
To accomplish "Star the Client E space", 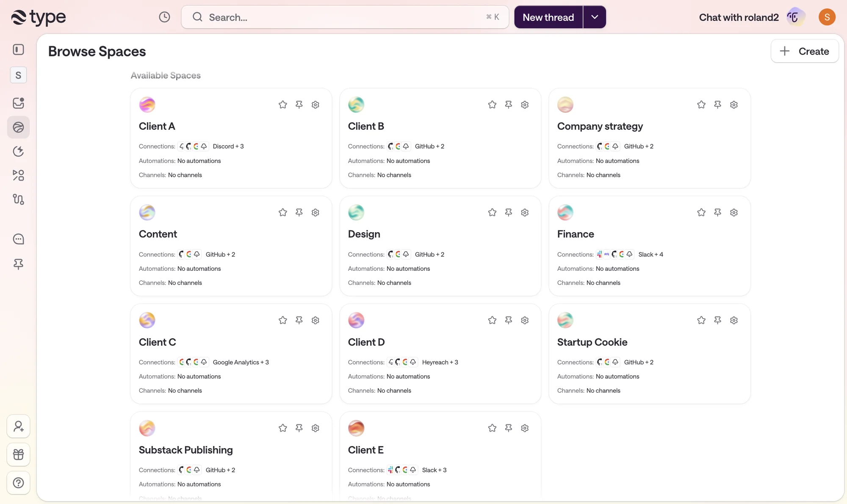I will click(492, 428).
